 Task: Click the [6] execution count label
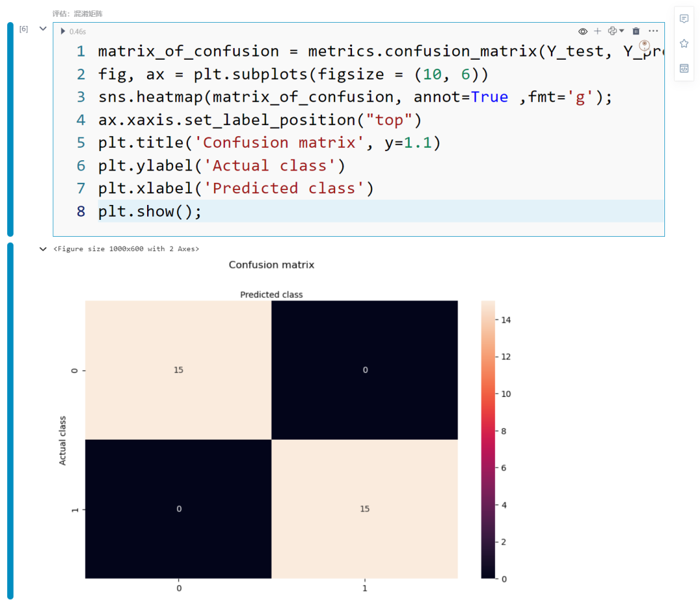point(24,29)
